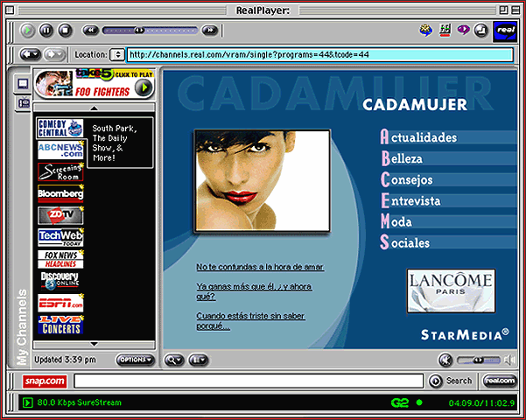Click the woman's face photo on the page

[x=263, y=180]
